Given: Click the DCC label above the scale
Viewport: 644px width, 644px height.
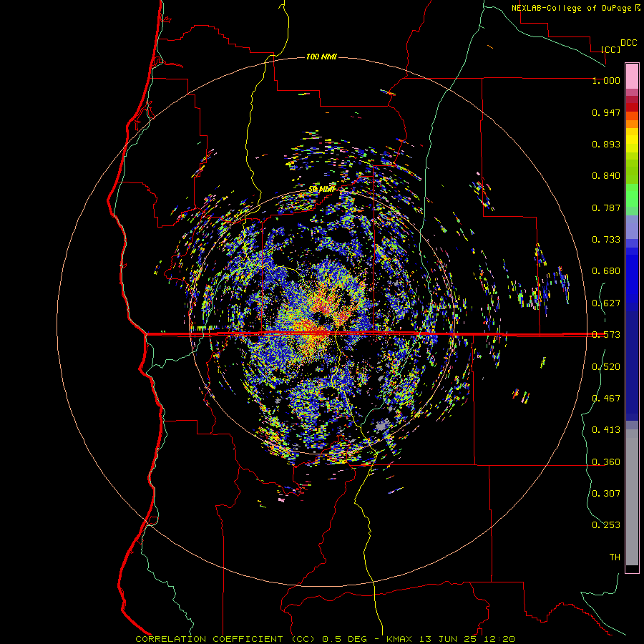Looking at the screenshot, I should pos(628,43).
